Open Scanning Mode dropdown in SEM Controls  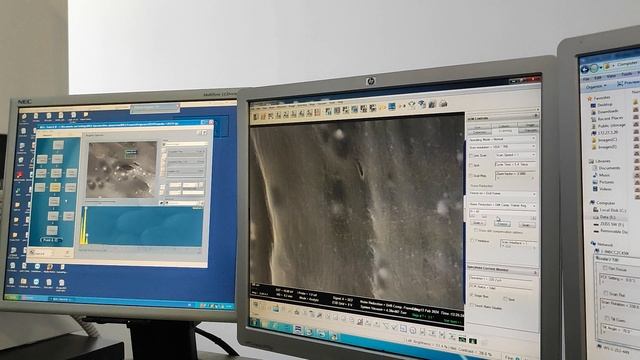coord(502,139)
